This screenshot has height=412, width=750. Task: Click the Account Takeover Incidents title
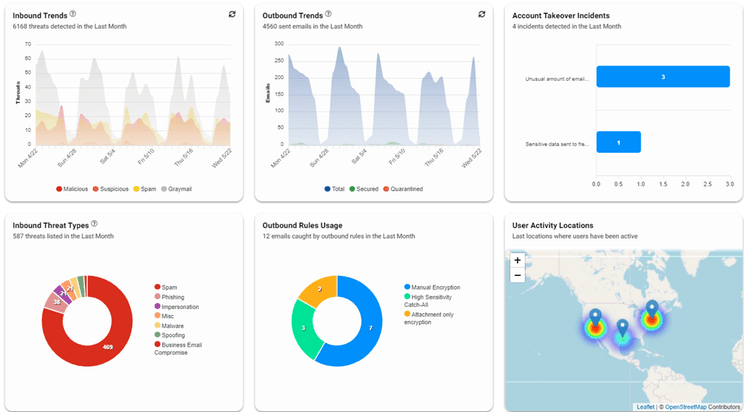coord(561,15)
